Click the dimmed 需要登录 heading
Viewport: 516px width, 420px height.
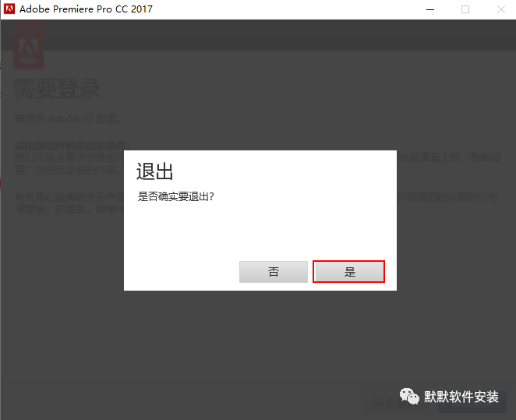tap(57, 88)
